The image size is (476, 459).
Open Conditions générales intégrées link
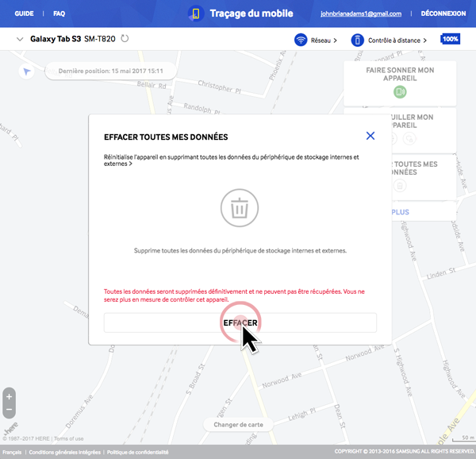pos(65,452)
